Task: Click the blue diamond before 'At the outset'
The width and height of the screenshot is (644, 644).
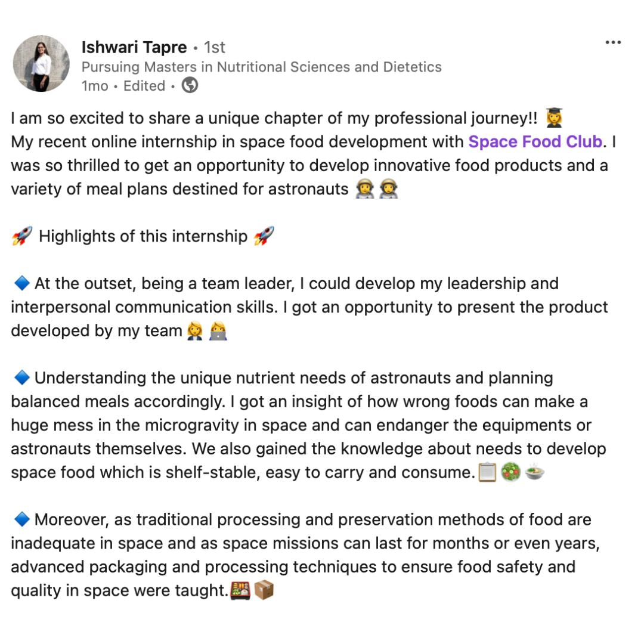Action: tap(21, 283)
